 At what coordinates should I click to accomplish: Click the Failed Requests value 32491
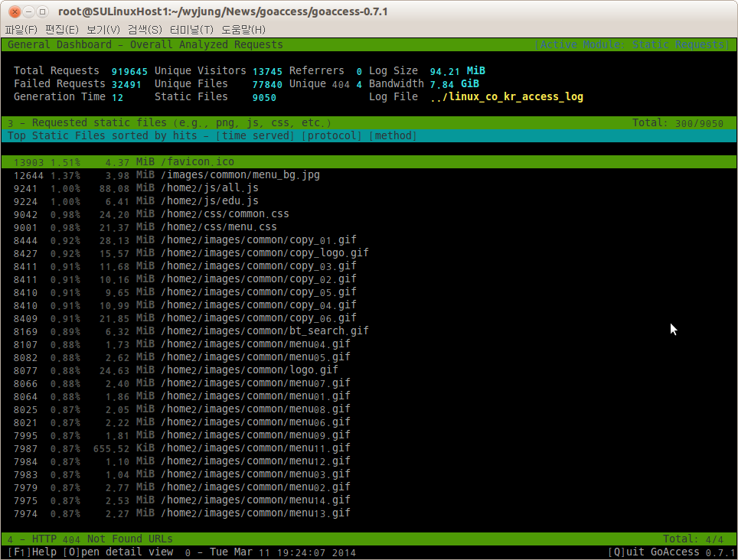(x=126, y=85)
